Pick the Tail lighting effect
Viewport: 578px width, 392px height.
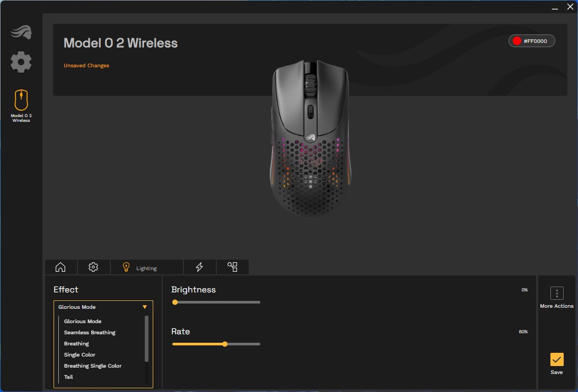(68, 377)
